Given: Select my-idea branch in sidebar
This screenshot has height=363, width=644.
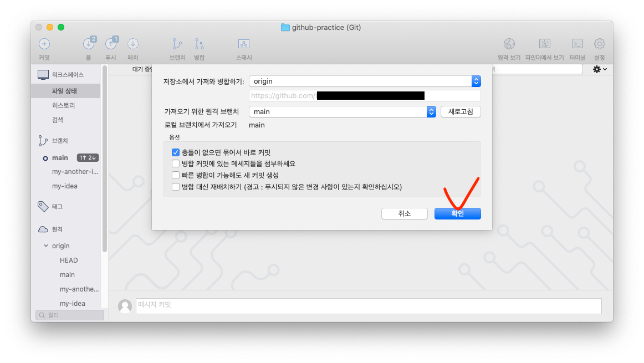Looking at the screenshot, I should [x=65, y=186].
